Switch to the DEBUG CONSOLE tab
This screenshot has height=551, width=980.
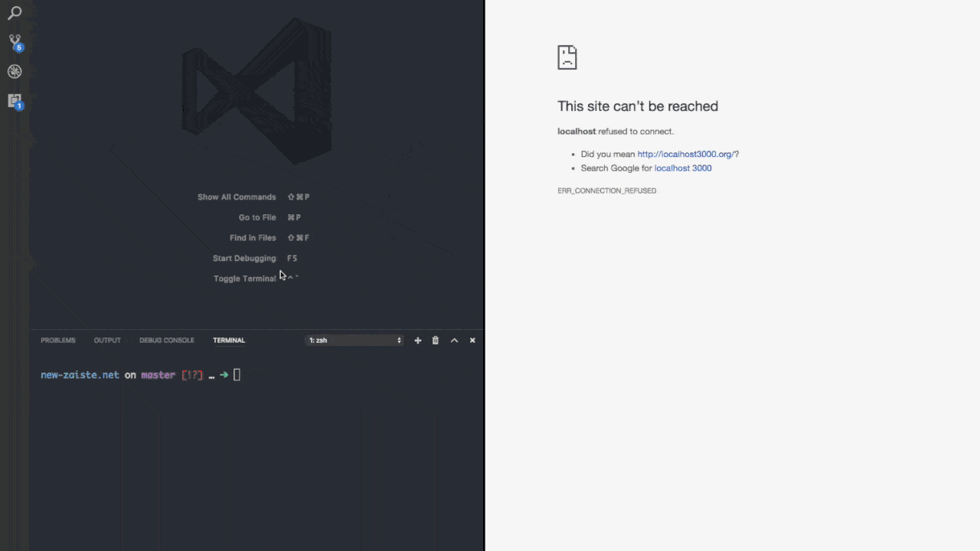pyautogui.click(x=167, y=341)
